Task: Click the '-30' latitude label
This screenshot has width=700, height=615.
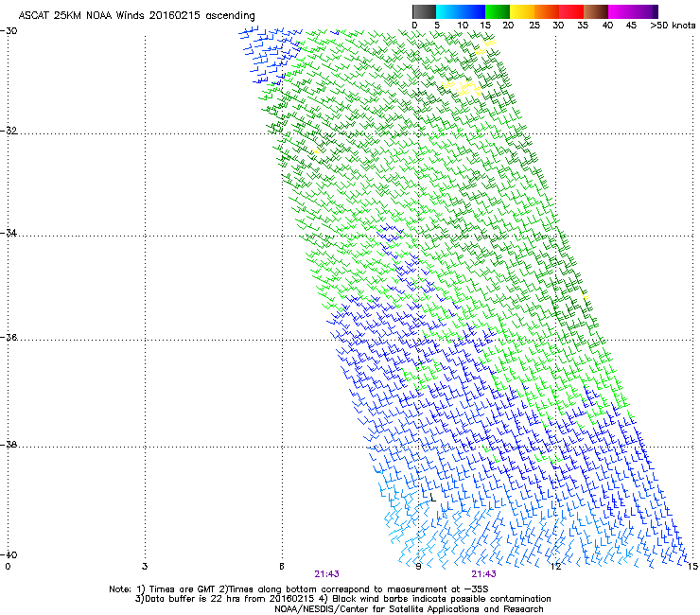Action: [x=9, y=31]
